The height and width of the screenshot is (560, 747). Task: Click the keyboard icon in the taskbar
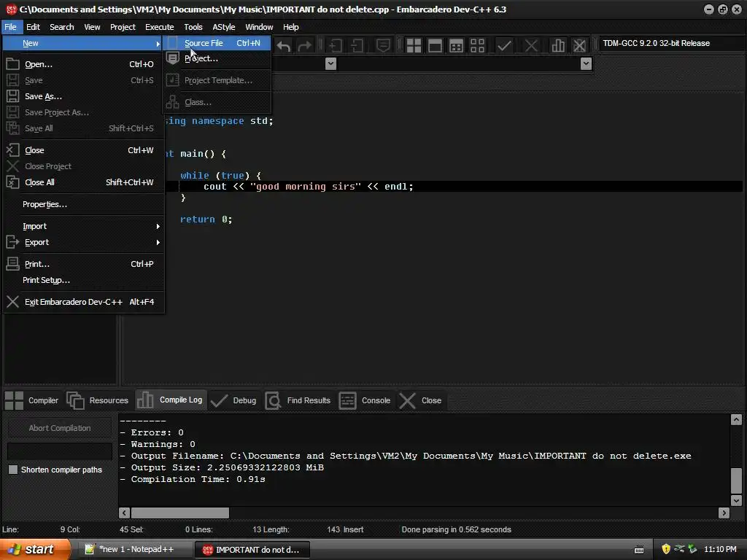coord(639,550)
